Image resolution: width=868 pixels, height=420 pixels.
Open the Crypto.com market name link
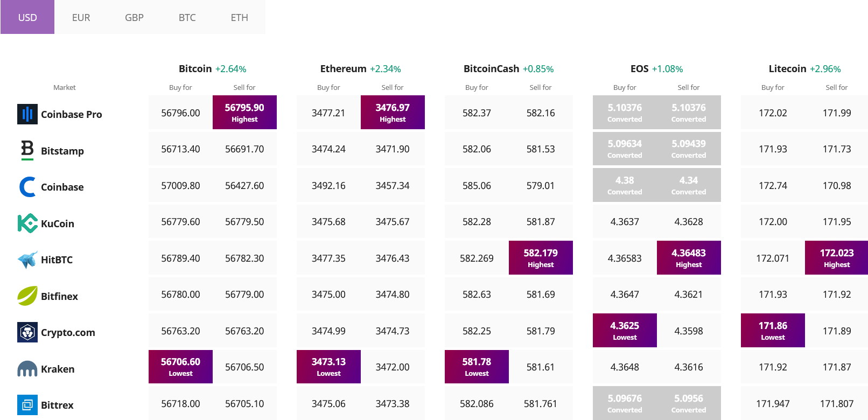tap(68, 332)
